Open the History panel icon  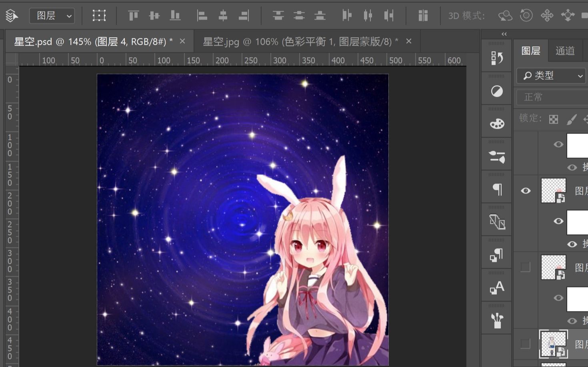tap(497, 58)
